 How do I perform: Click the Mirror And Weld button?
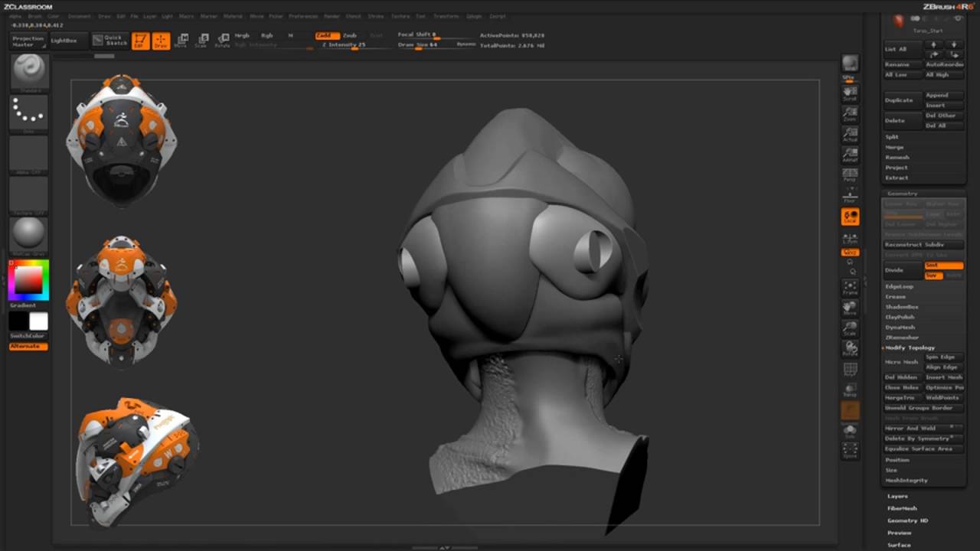(x=923, y=428)
